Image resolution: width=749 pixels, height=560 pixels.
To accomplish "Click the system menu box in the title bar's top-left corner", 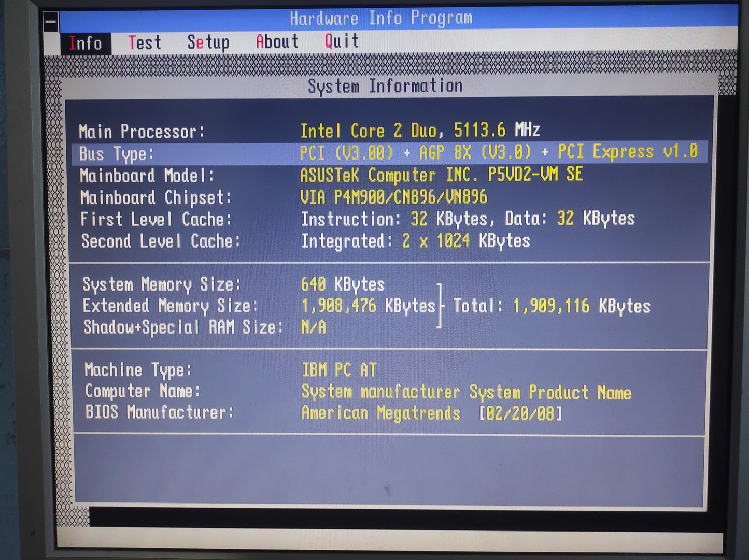I will tap(51, 22).
